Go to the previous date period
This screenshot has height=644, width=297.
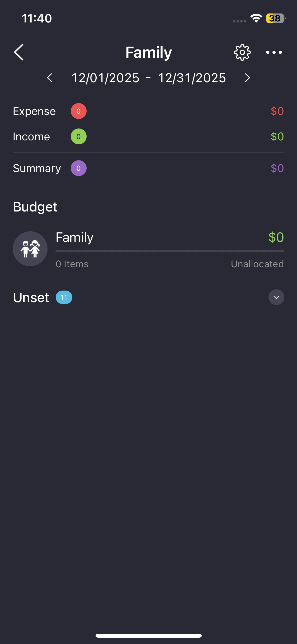tap(50, 78)
